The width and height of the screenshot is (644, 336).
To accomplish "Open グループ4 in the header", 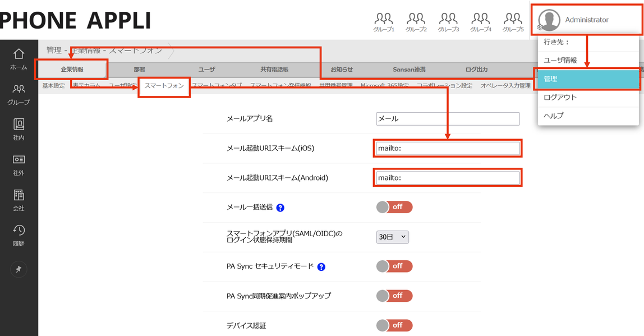I will [481, 22].
